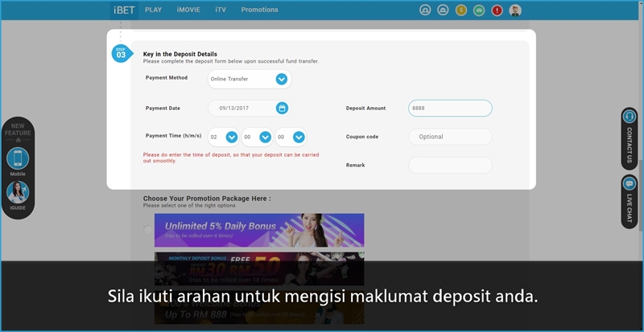The image size is (644, 332).
Task: Click 'Choose Your Promotion Package Here' heading
Action: pyautogui.click(x=207, y=199)
